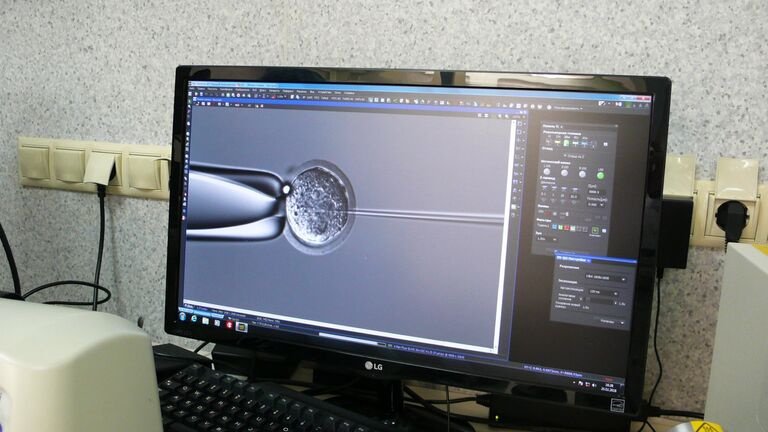Click the green-framed icon beside the swatches
Screen dimensions: 768x432
pos(595,230)
